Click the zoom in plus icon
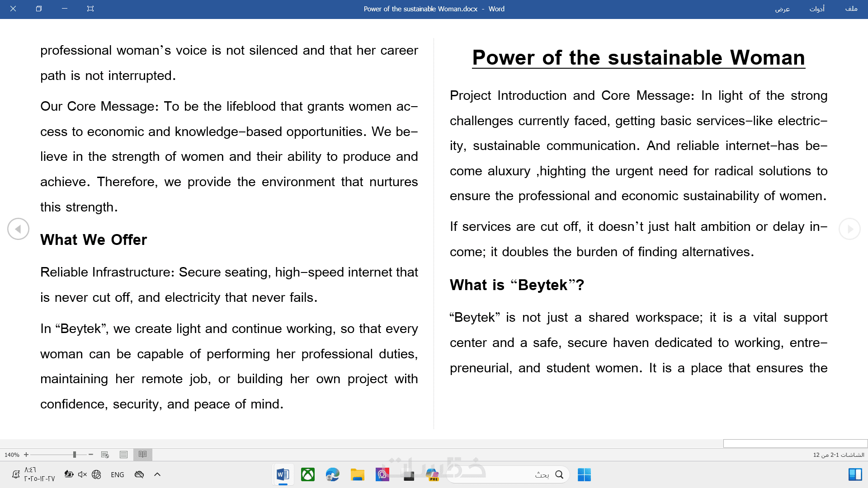The image size is (868, 488). point(26,455)
